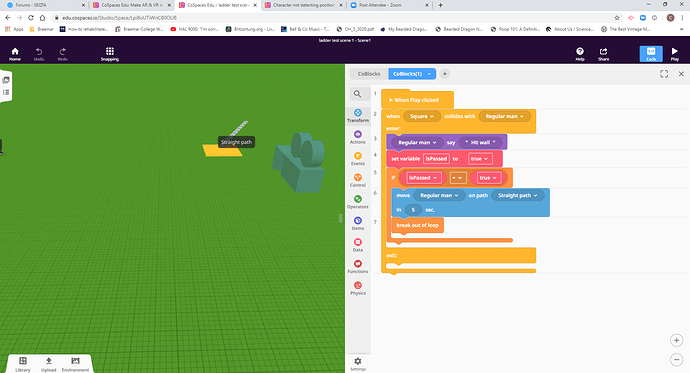Open the Control blocks category
The height and width of the screenshot is (373, 690).
click(x=358, y=180)
